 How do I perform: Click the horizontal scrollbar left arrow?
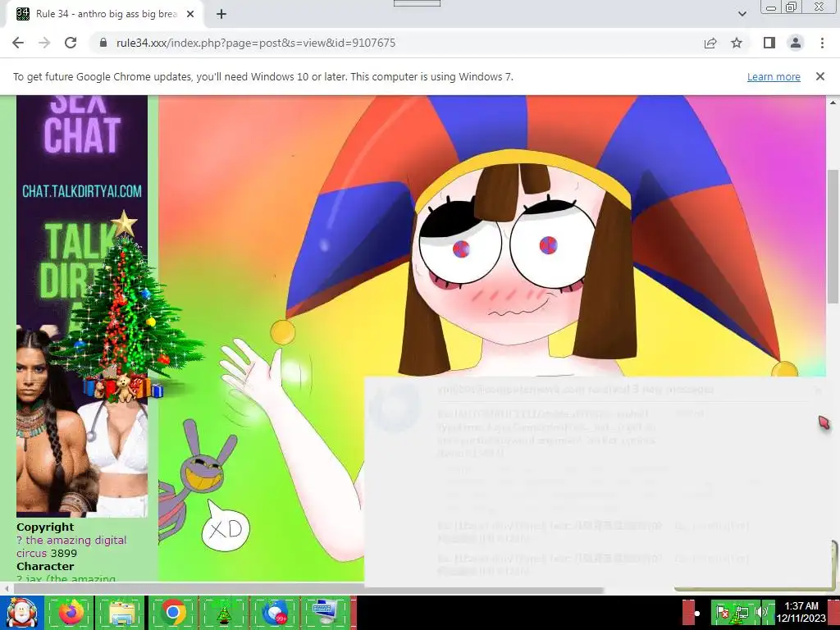pos(6,590)
